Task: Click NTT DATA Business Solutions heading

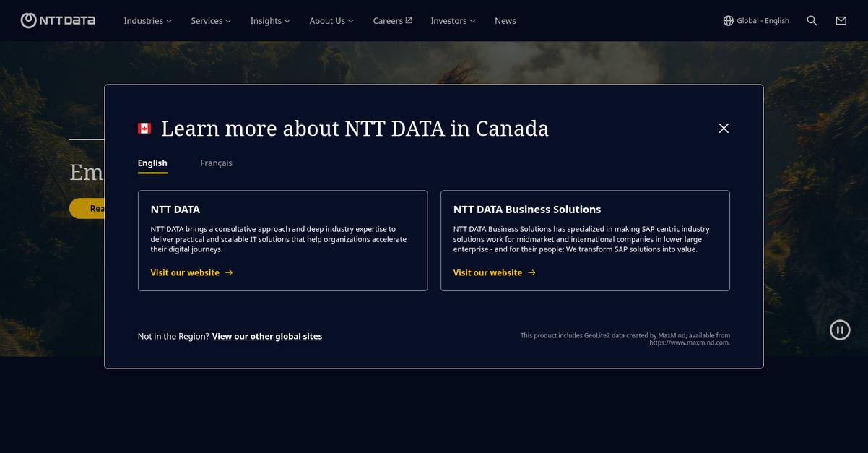Action: click(527, 210)
